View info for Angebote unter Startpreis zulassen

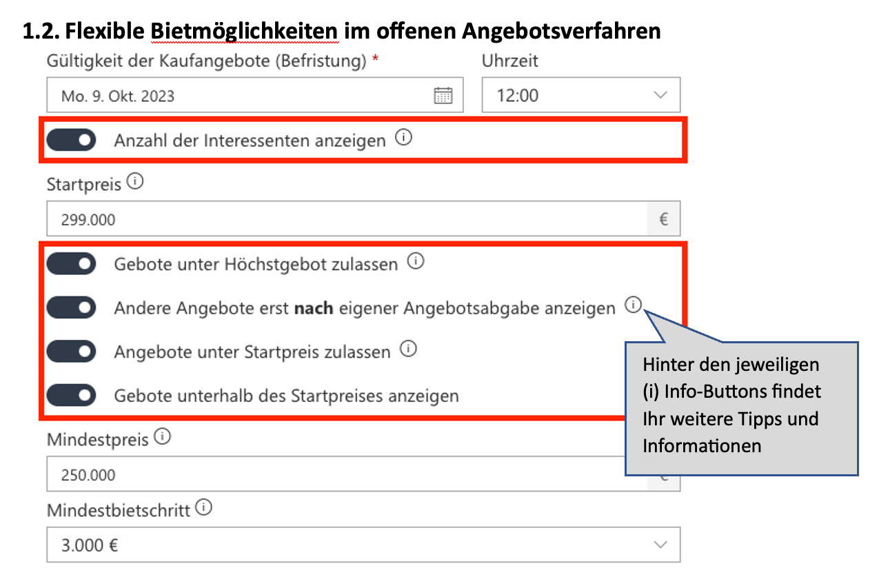[x=409, y=350]
